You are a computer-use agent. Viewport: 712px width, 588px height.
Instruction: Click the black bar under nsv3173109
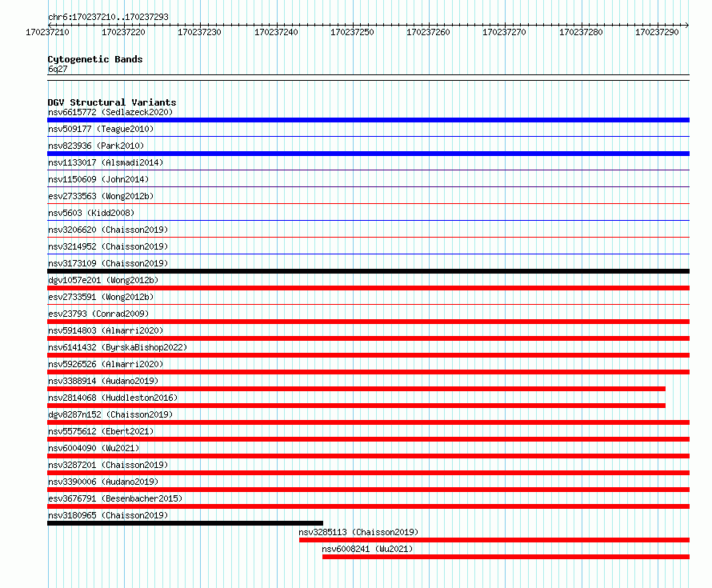click(368, 271)
